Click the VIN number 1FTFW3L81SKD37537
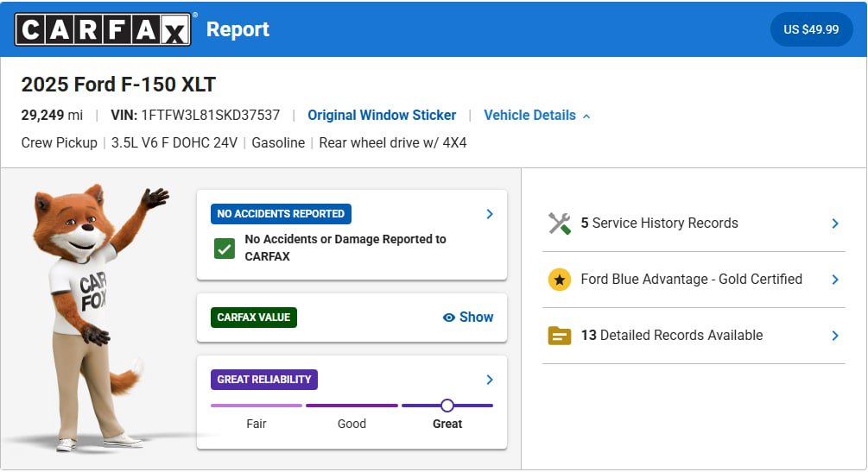This screenshot has width=868, height=472. click(x=211, y=115)
